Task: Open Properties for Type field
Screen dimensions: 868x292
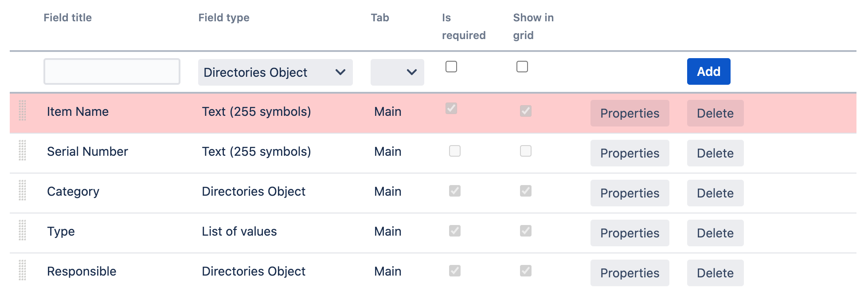Action: tap(629, 233)
